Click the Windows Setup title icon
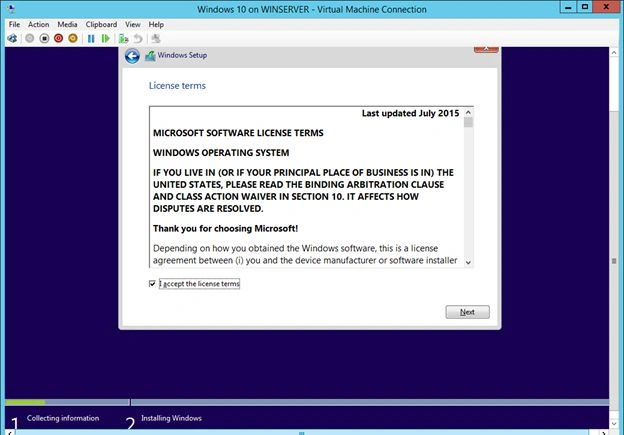Image resolution: width=624 pixels, height=435 pixels. point(150,56)
